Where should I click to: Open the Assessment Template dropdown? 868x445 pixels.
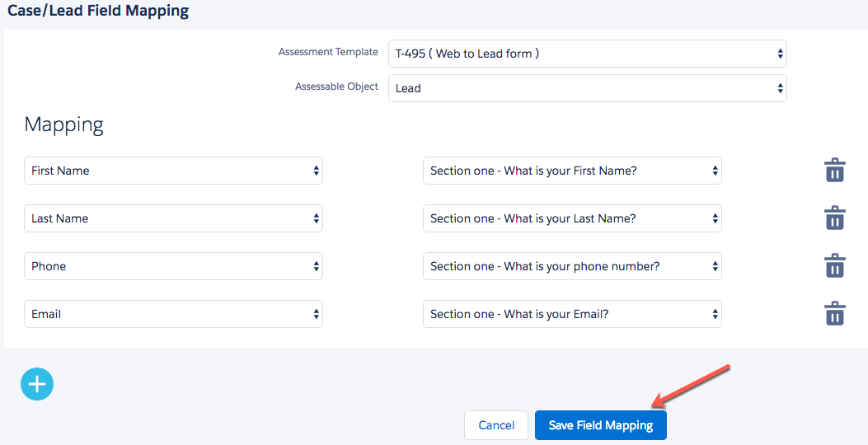click(x=587, y=54)
